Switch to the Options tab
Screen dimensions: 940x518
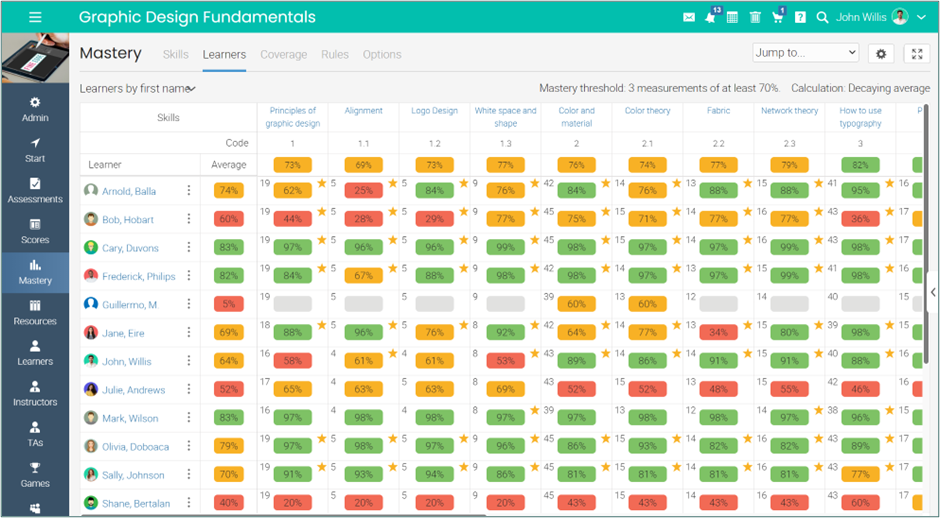[382, 55]
